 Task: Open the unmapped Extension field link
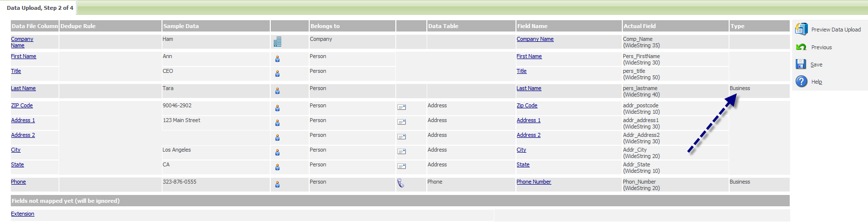(x=23, y=214)
